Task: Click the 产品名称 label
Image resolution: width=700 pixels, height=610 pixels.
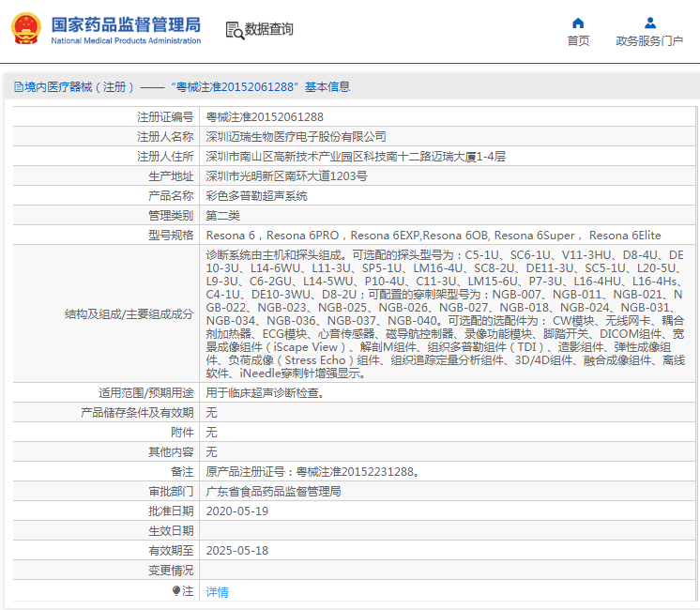Action: 171,195
